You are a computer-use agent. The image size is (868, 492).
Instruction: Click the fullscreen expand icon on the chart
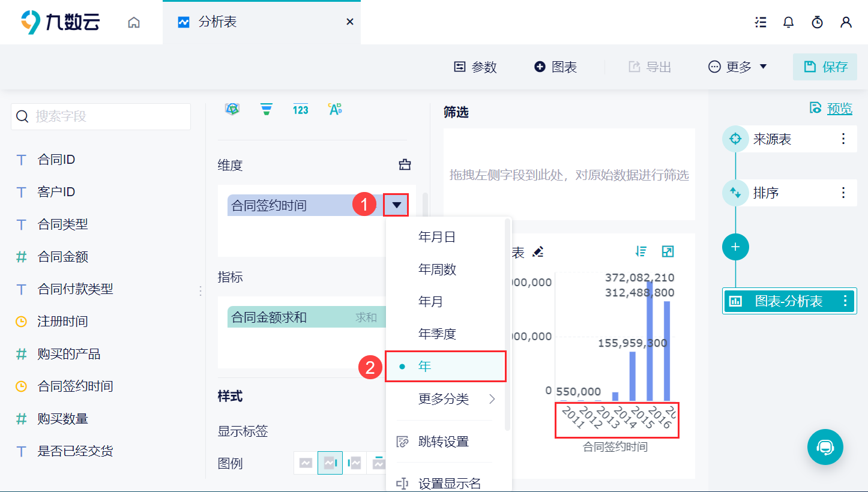point(667,251)
